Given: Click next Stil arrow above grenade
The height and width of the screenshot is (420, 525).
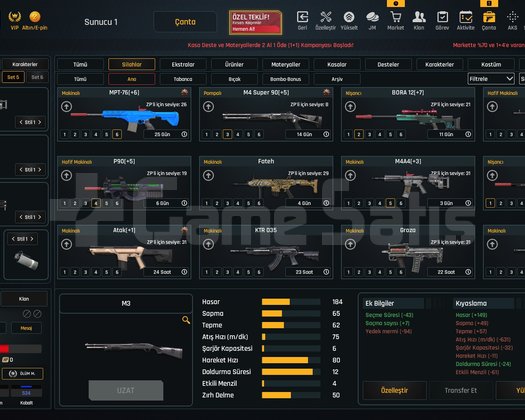Looking at the screenshot, I should (x=32, y=239).
